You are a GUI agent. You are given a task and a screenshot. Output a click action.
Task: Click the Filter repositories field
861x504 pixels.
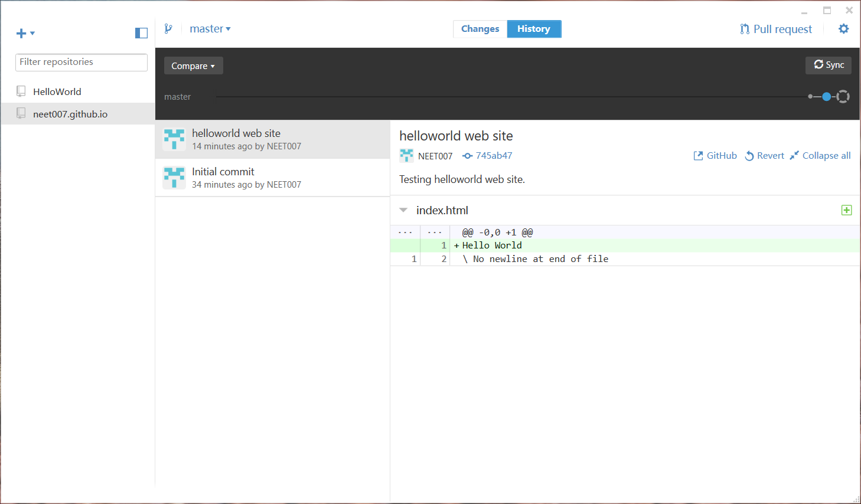click(x=81, y=62)
